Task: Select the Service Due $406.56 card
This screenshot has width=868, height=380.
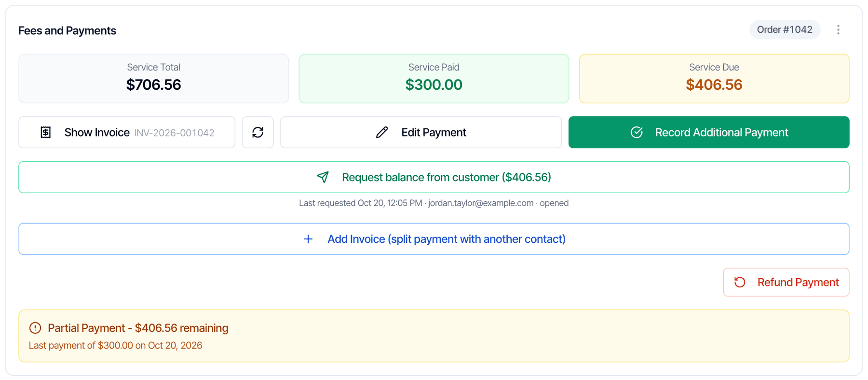Action: (x=714, y=78)
